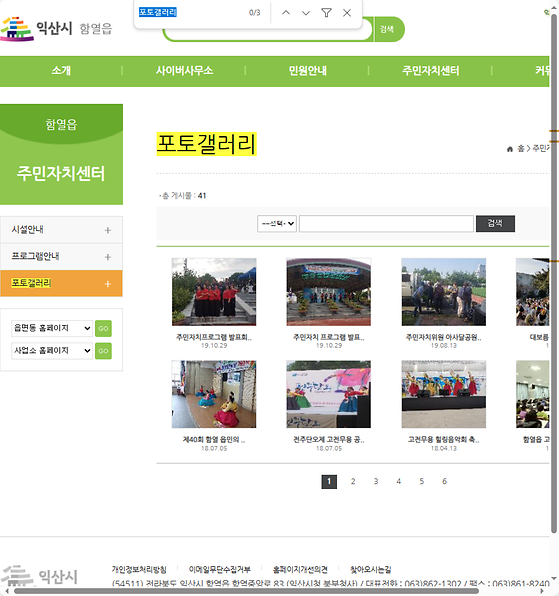Go to page 3

376,482
